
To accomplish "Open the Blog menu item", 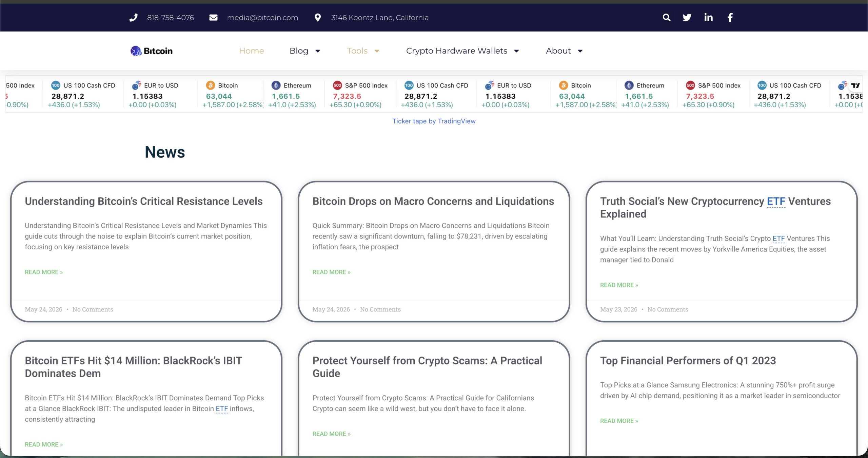I will pos(299,51).
